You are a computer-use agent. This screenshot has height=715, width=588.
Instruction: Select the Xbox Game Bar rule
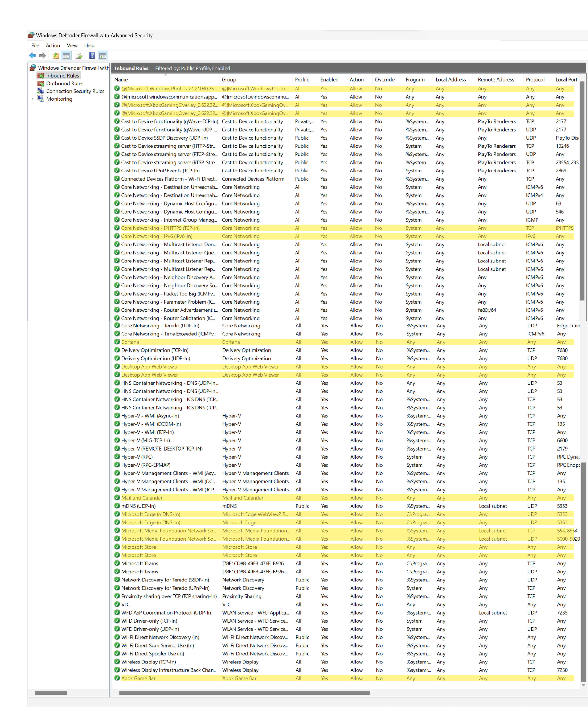138,678
